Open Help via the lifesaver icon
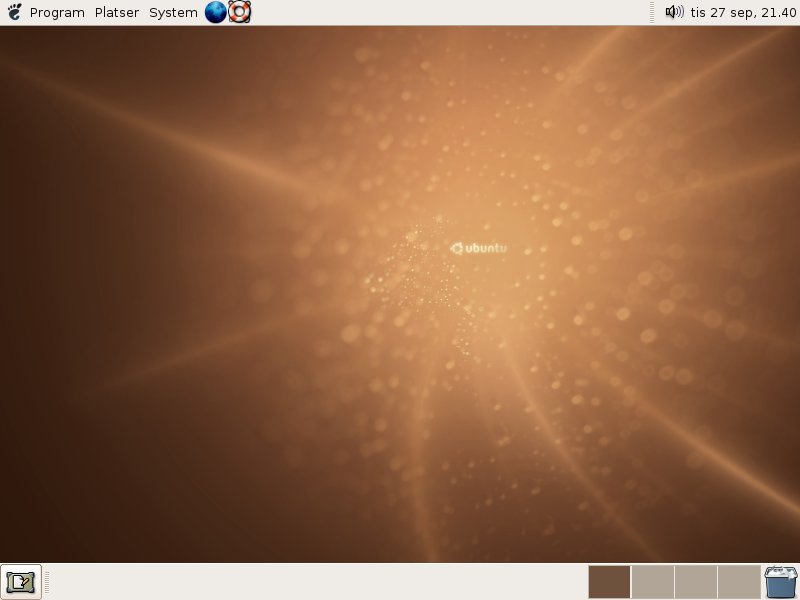 [x=239, y=12]
